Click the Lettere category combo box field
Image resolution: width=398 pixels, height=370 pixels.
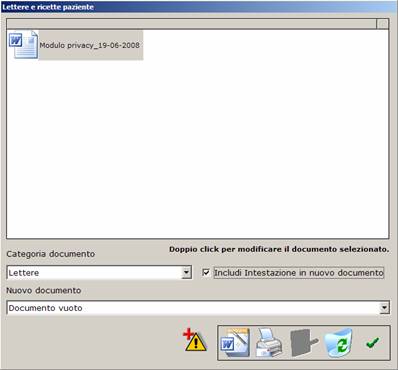99,273
